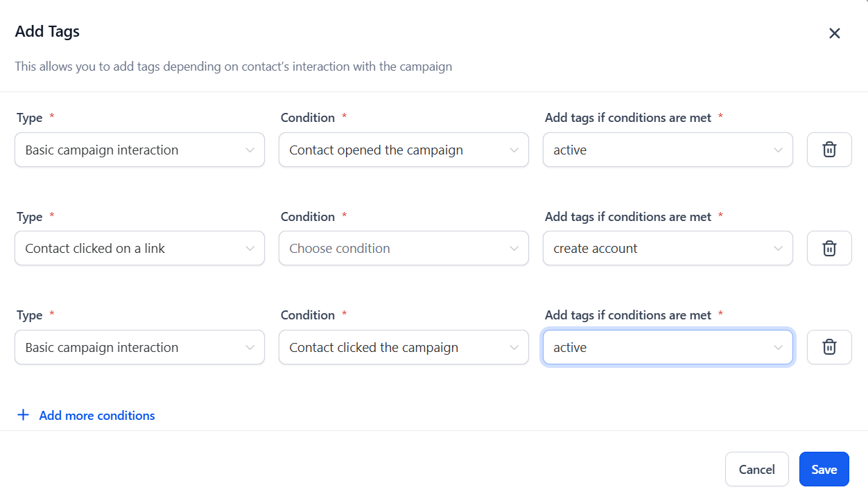This screenshot has height=503, width=868.
Task: Open the 'create account' tags dropdown
Action: pyautogui.click(x=668, y=248)
